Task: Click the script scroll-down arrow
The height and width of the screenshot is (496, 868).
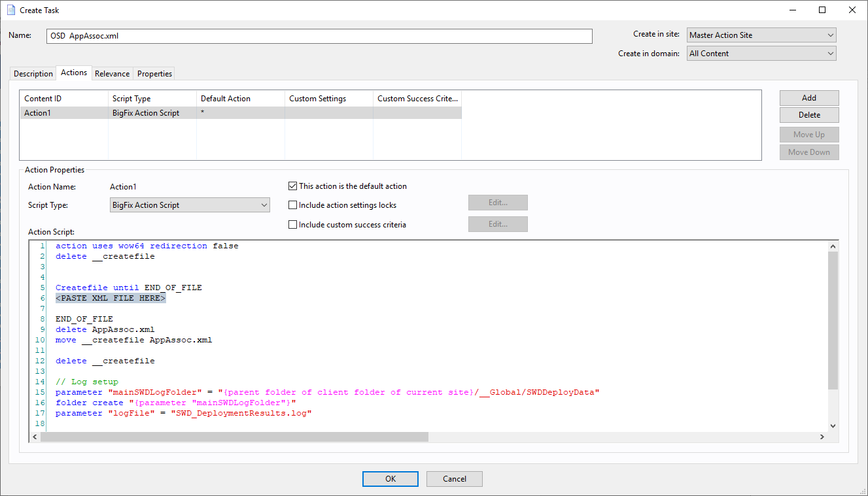Action: [833, 426]
